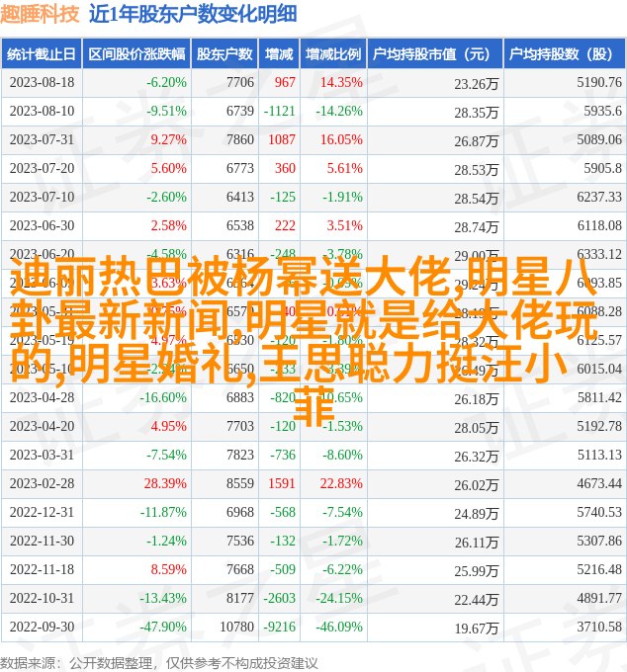The image size is (627, 672).
Task: Click the 趣睡科技 company name in title
Action: (x=40, y=14)
